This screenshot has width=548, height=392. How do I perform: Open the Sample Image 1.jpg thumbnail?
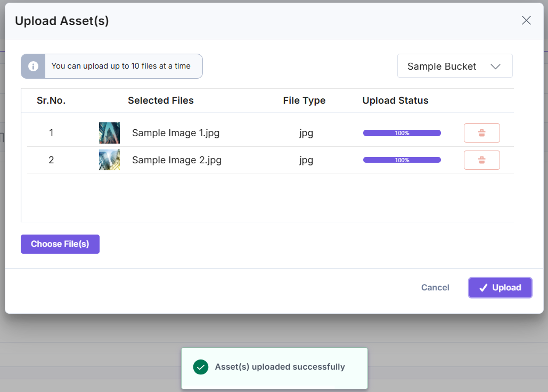pyautogui.click(x=109, y=133)
